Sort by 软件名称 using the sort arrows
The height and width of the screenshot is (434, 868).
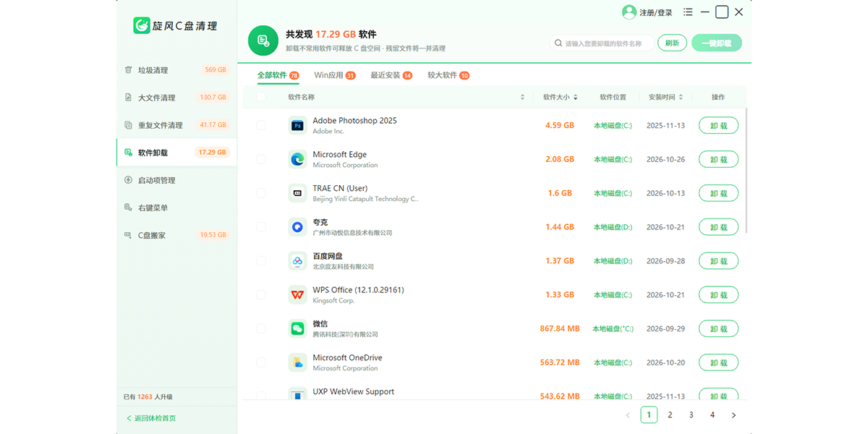(x=522, y=97)
